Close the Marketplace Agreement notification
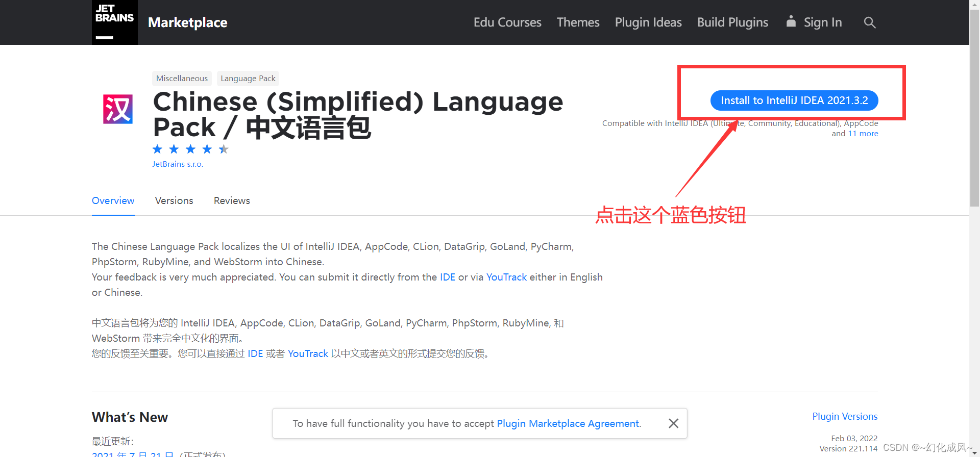980x457 pixels. point(673,423)
